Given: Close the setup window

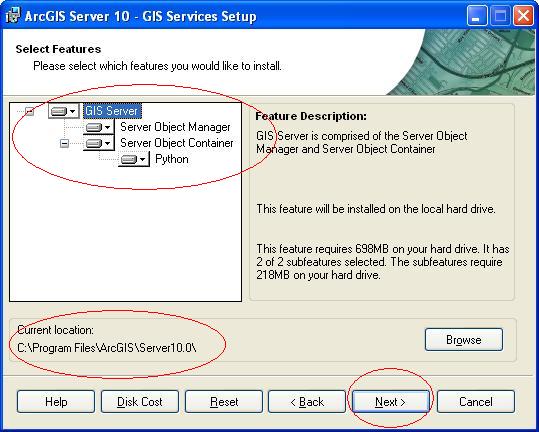Looking at the screenshot, I should 523,16.
